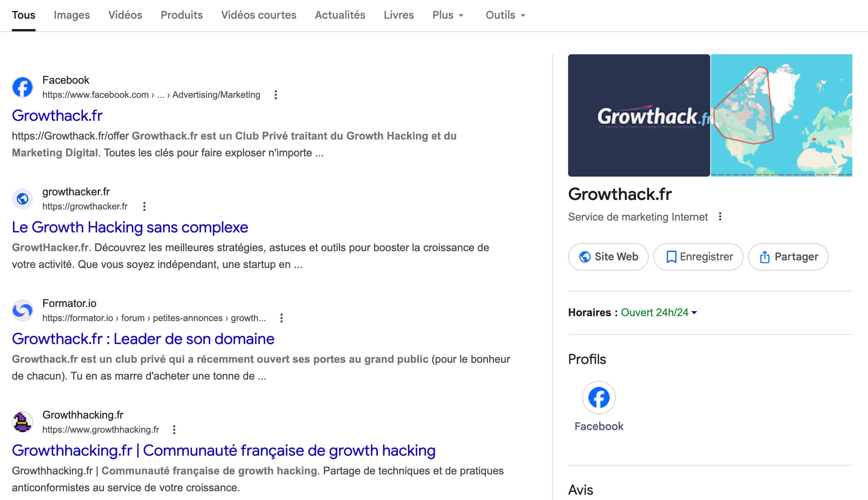
Task: Open three-dot menu beside growthhacking.fr URL
Action: [x=174, y=430]
